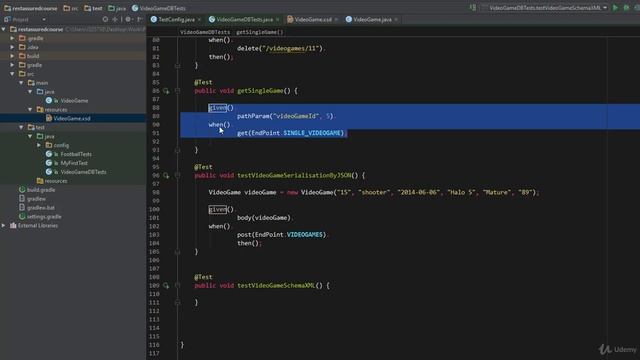Viewport: 640px width, 360px height.
Task: Collapse the src folder
Action: (13, 74)
